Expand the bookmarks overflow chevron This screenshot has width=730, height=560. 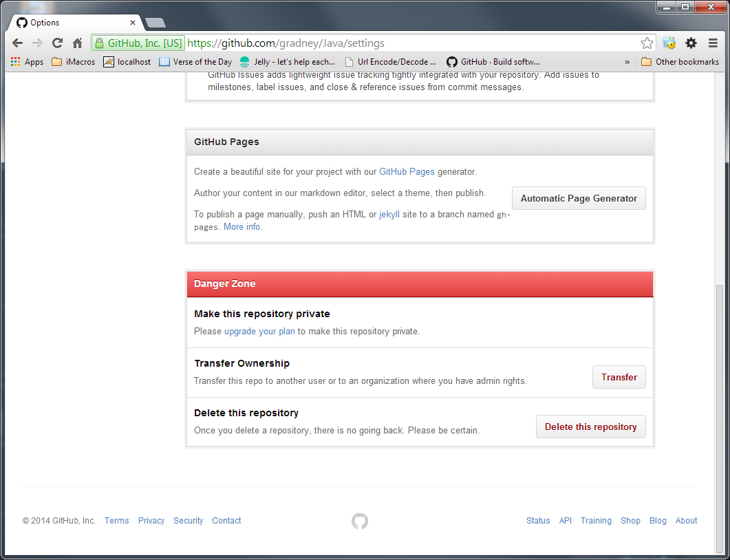coord(627,61)
